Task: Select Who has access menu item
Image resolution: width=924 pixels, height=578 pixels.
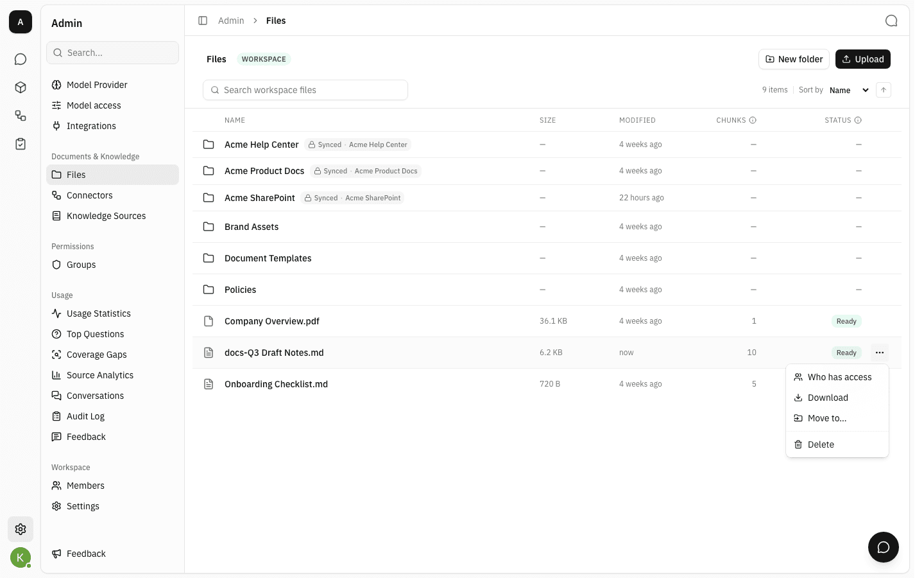Action: coord(837,377)
